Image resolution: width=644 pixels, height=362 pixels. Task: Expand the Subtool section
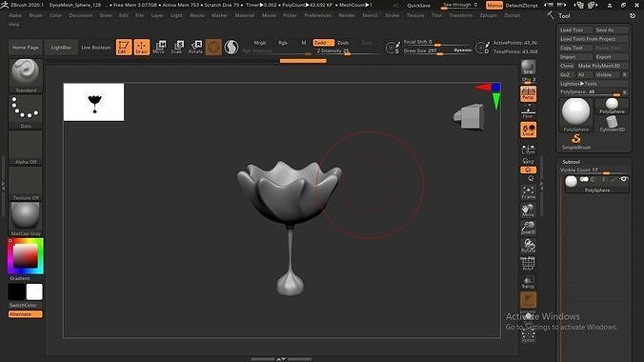(572, 162)
